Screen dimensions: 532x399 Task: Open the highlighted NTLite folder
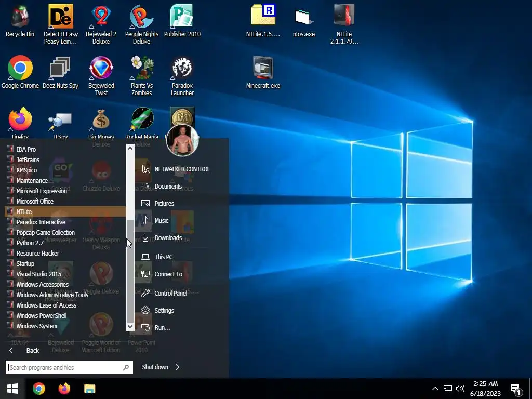tap(65, 212)
